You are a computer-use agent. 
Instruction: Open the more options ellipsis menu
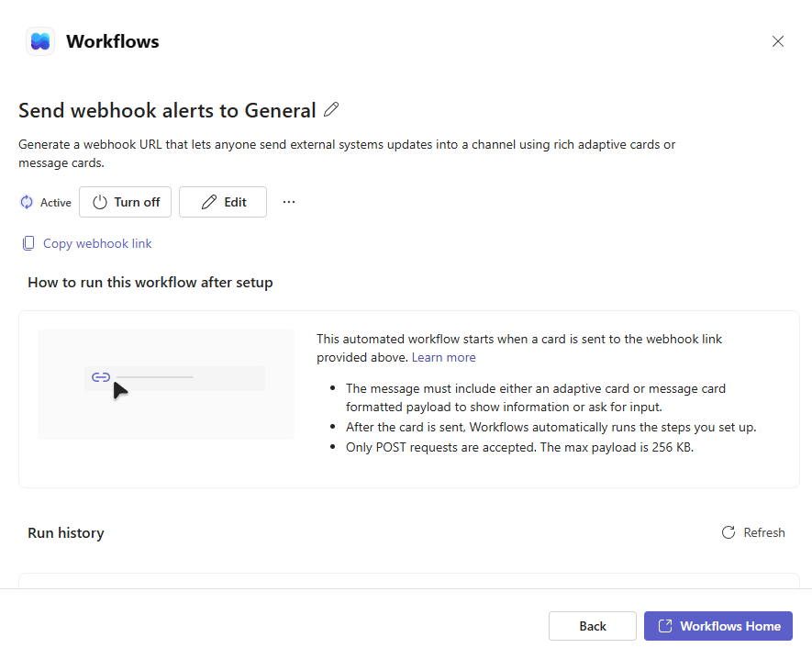[289, 202]
